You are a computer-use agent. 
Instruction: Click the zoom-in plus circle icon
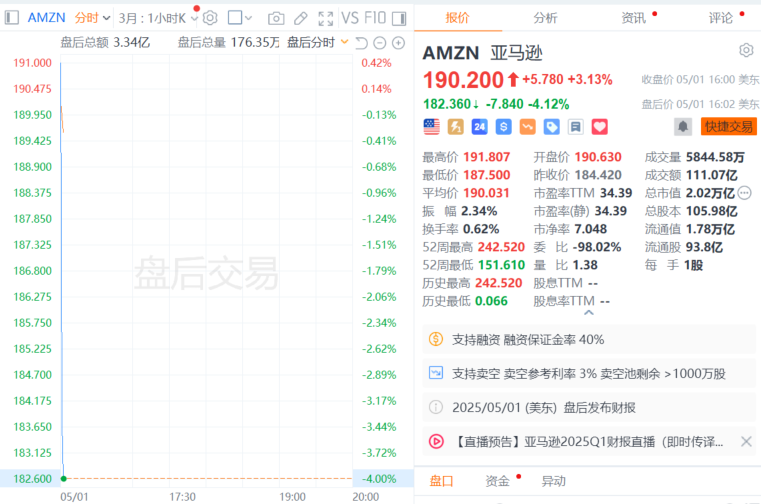(x=399, y=42)
